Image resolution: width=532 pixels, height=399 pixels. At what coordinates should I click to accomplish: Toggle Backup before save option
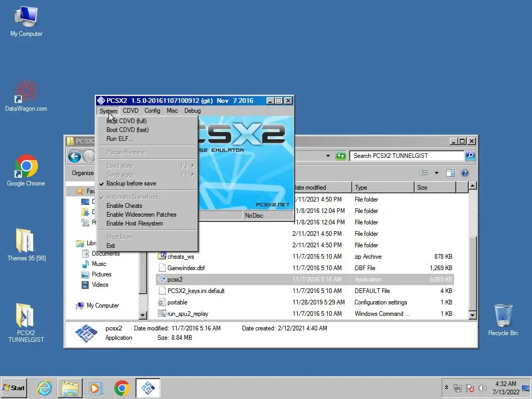[147, 183]
